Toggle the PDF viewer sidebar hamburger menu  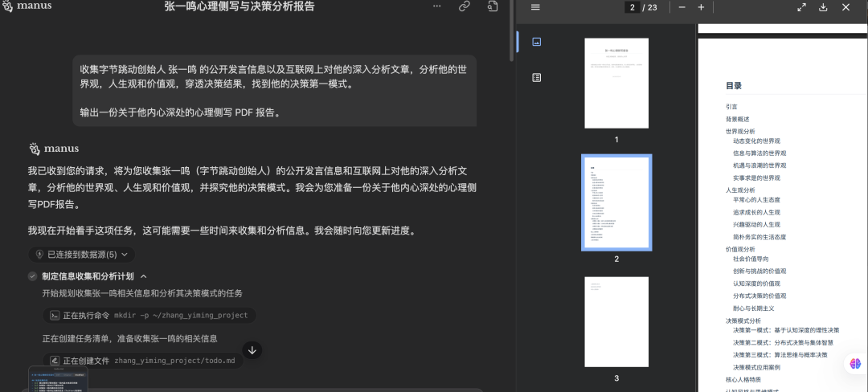click(535, 7)
